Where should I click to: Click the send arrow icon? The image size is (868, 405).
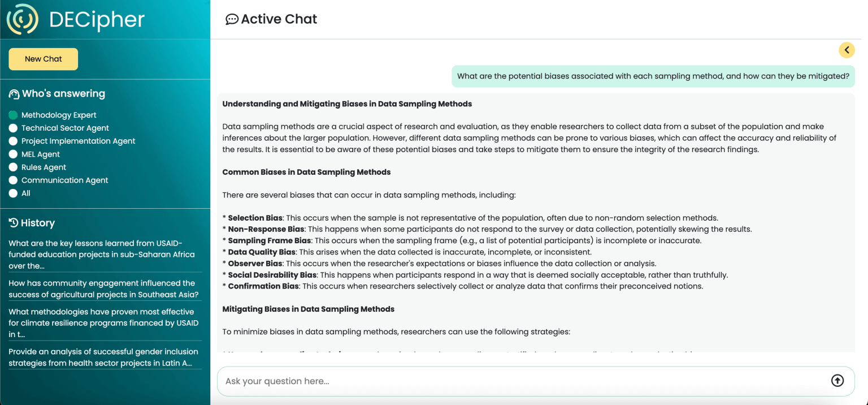(837, 381)
